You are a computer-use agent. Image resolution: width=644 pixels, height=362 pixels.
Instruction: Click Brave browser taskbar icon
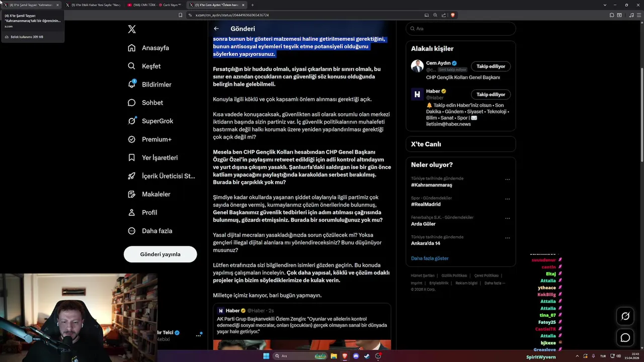tap(345, 356)
